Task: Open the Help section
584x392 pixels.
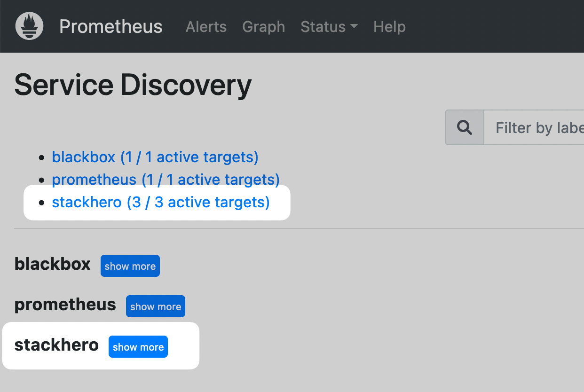Action: [389, 27]
